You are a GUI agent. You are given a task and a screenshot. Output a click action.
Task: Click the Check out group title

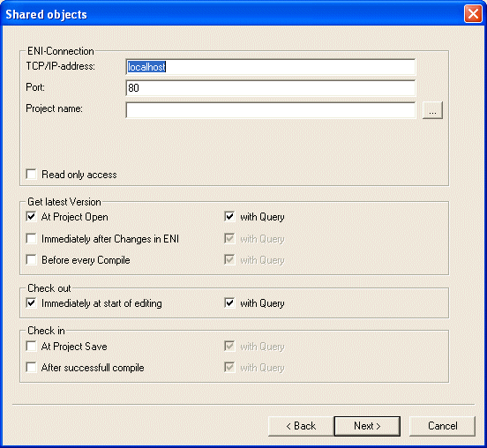tap(49, 288)
